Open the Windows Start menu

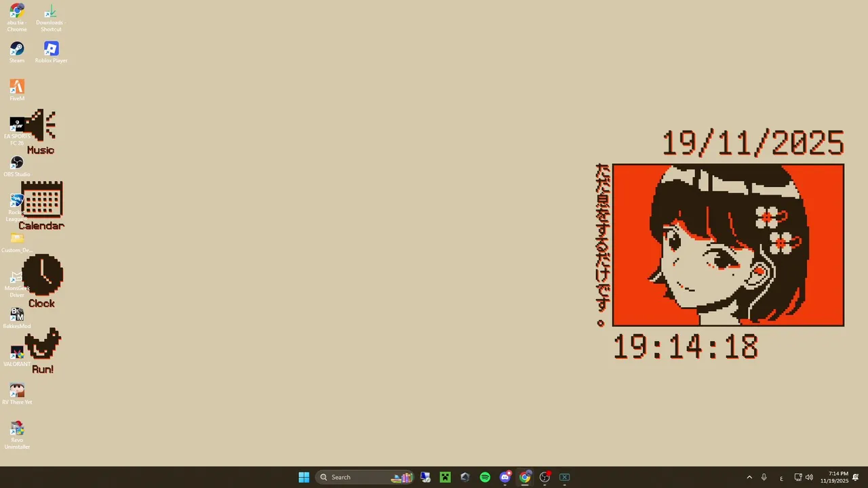(304, 477)
